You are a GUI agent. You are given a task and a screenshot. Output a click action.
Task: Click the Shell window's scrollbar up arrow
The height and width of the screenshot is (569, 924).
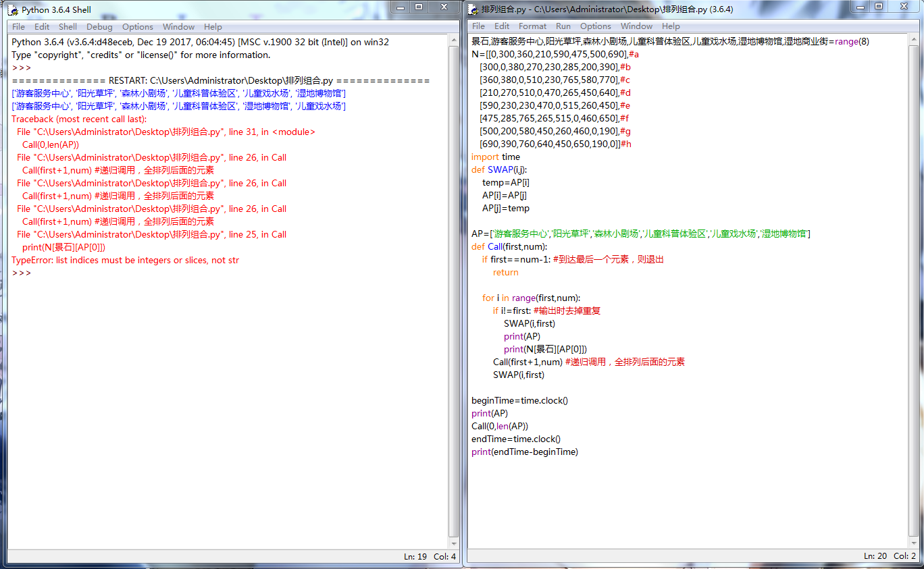[454, 40]
